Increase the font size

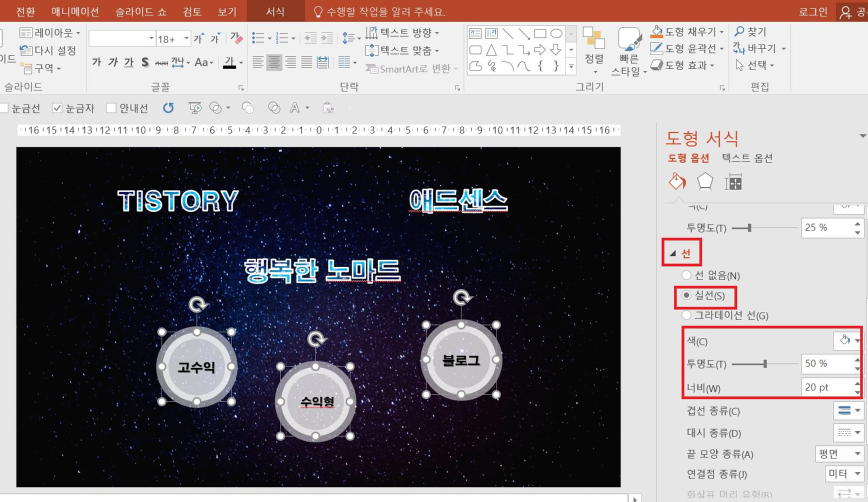click(x=199, y=38)
